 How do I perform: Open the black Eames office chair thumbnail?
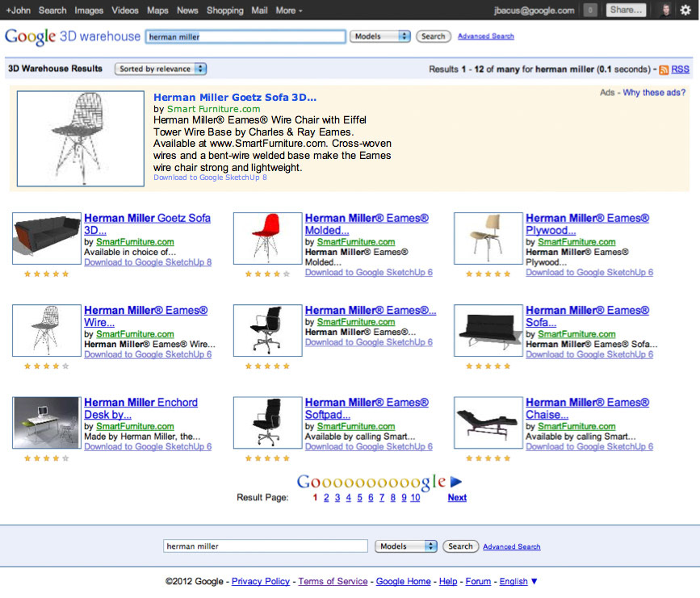click(x=267, y=331)
